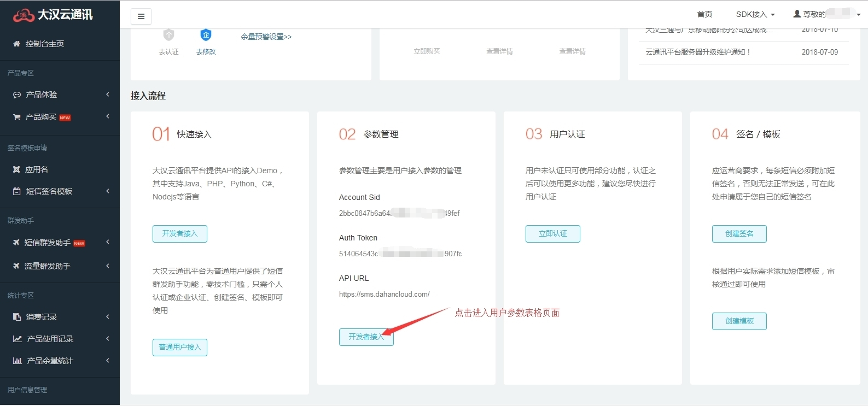Image resolution: width=868 pixels, height=406 pixels.
Task: Expand 短信群发助手 submenu chevron
Action: coord(108,242)
